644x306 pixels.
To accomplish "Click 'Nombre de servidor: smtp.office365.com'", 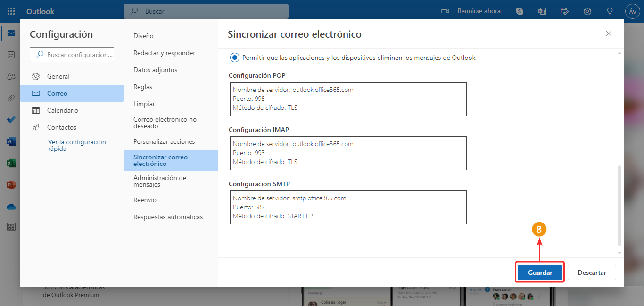I will click(289, 198).
